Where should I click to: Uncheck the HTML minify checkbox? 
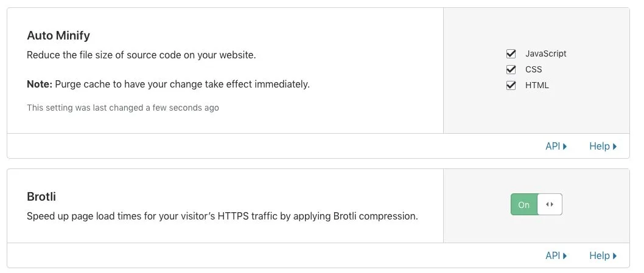[511, 85]
